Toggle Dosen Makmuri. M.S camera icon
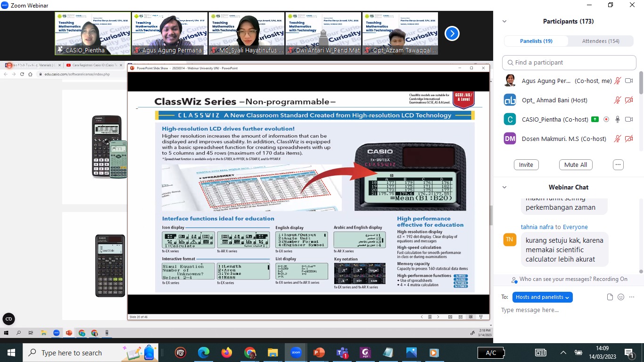The image size is (644, 362). [629, 139]
